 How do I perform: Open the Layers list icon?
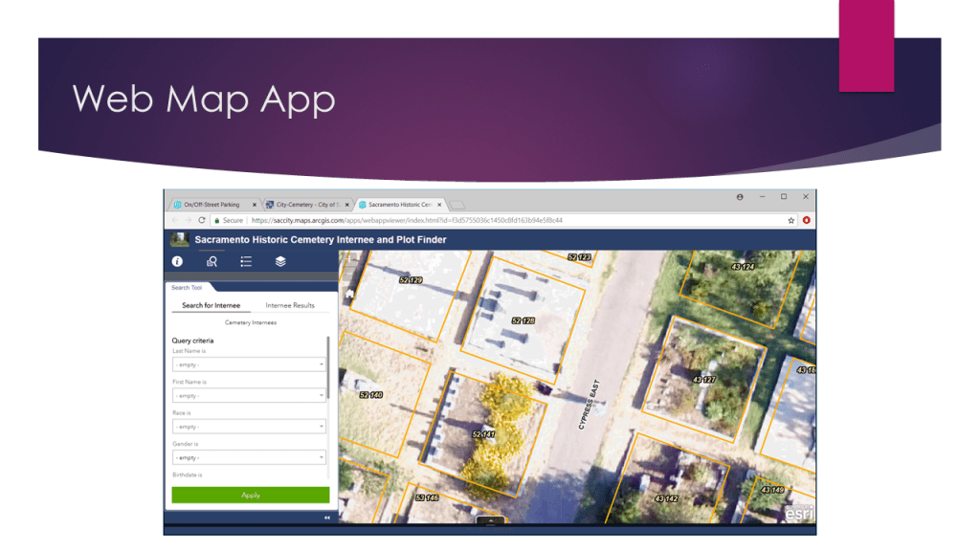click(x=280, y=261)
